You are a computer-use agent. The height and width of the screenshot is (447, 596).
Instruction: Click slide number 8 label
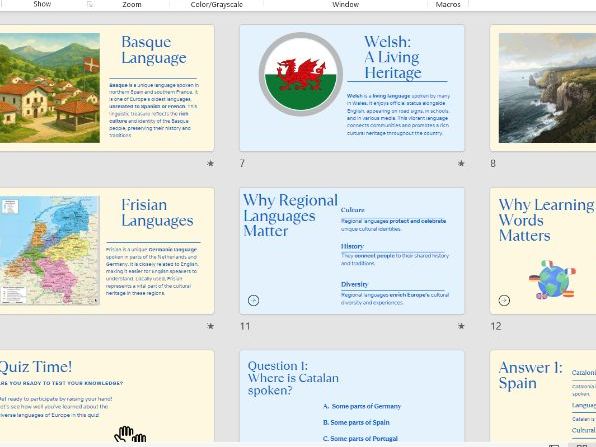pyautogui.click(x=493, y=163)
